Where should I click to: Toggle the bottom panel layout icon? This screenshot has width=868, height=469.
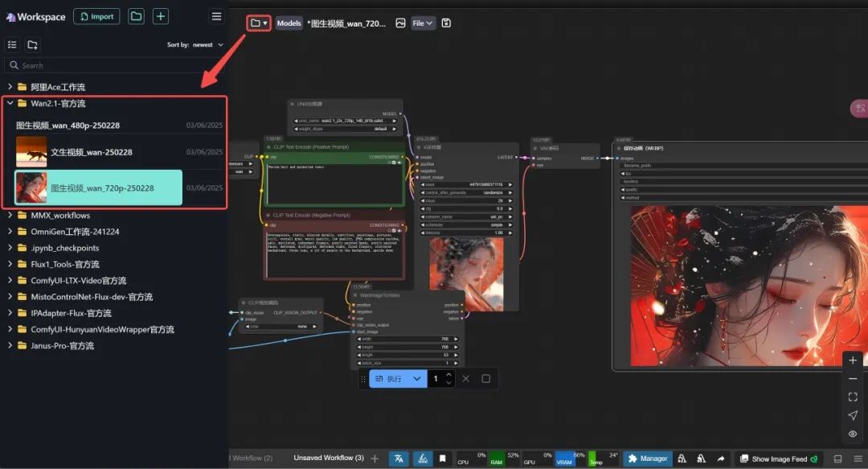coord(837,459)
